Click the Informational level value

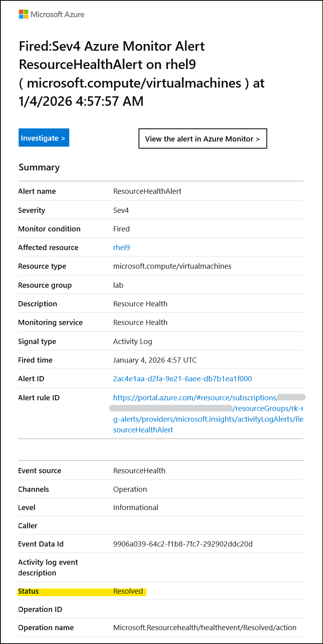click(x=136, y=507)
